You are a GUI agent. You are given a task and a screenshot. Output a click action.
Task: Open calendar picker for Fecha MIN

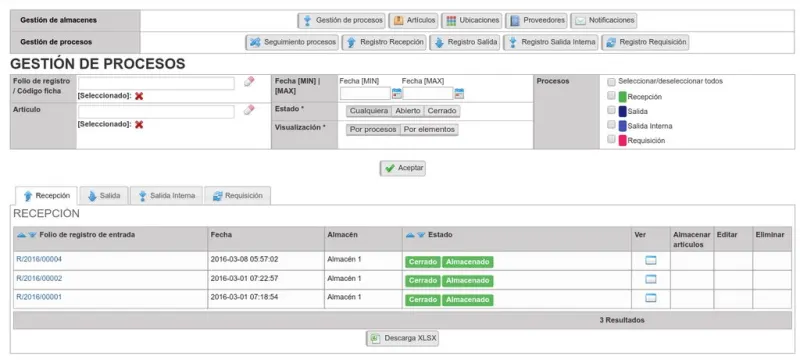[397, 93]
